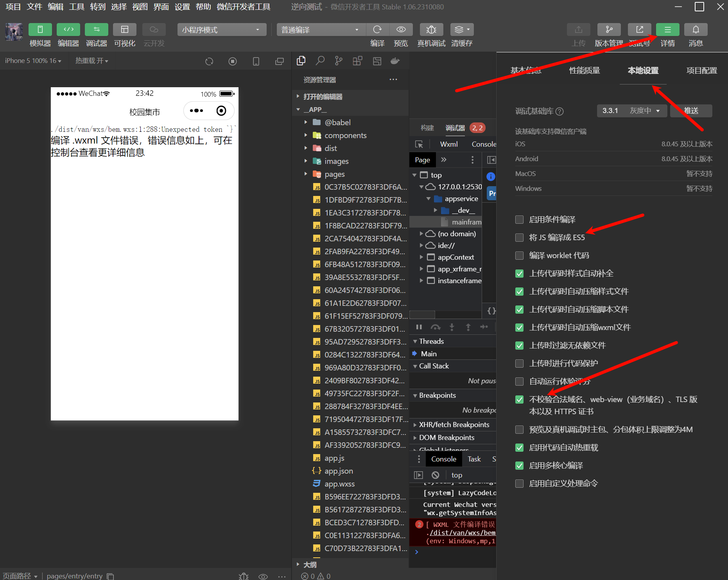Open the details (详情) panel button

coord(667,30)
